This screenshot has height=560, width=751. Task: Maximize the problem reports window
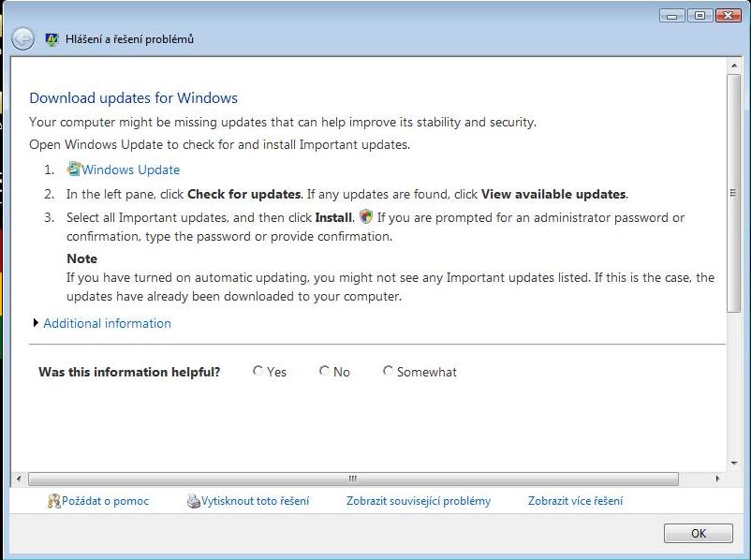coord(699,16)
